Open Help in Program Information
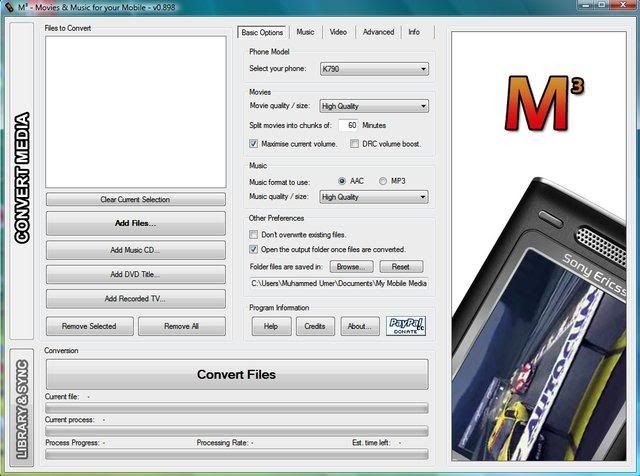The height and width of the screenshot is (476, 640). 271,326
